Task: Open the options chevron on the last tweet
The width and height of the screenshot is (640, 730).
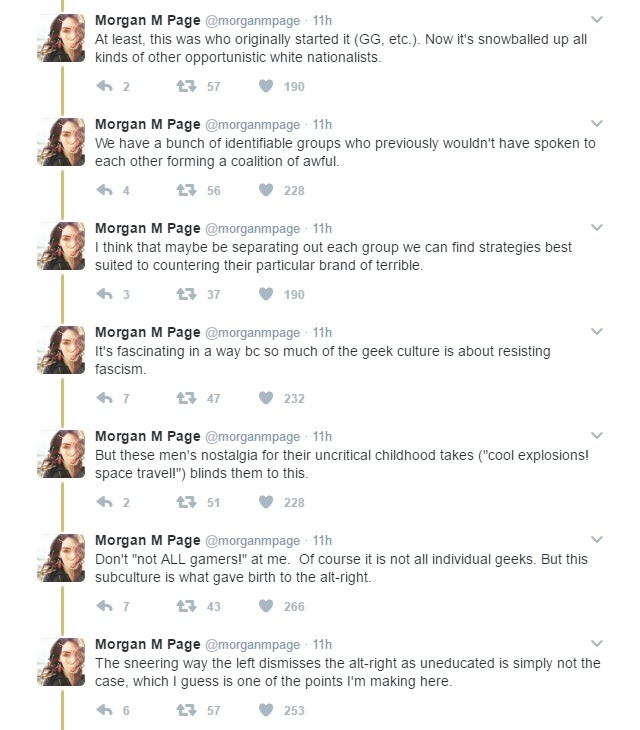Action: click(597, 644)
